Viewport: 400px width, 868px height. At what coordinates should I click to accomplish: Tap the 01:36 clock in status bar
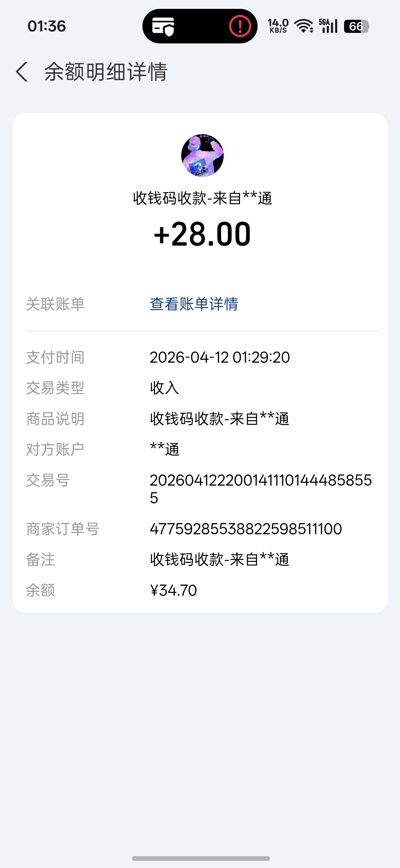pos(46,26)
